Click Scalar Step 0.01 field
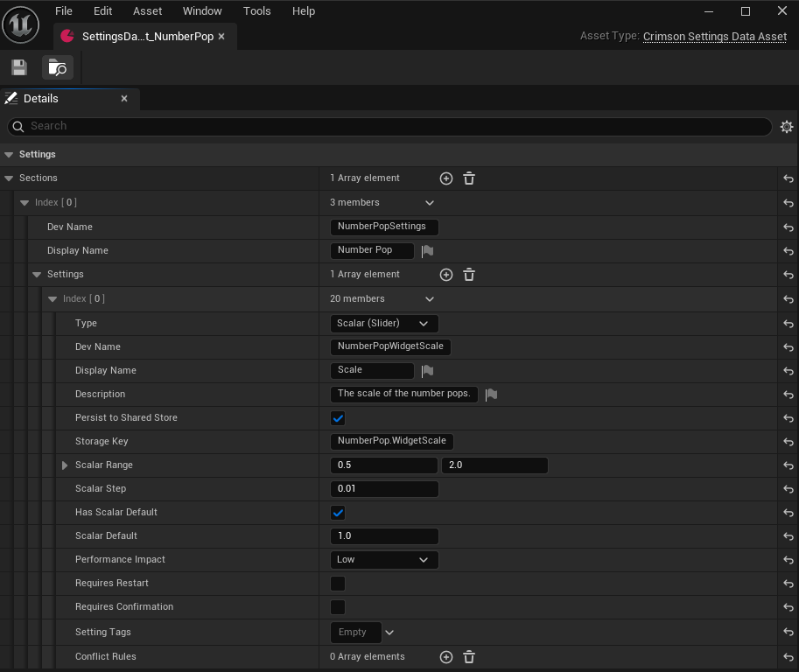This screenshot has height=672, width=799. coord(384,488)
